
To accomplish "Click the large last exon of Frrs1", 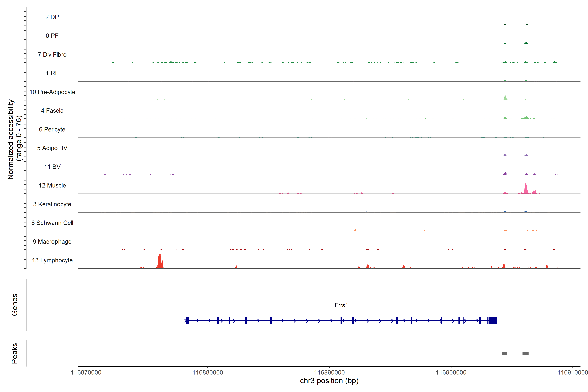I will coord(492,320).
